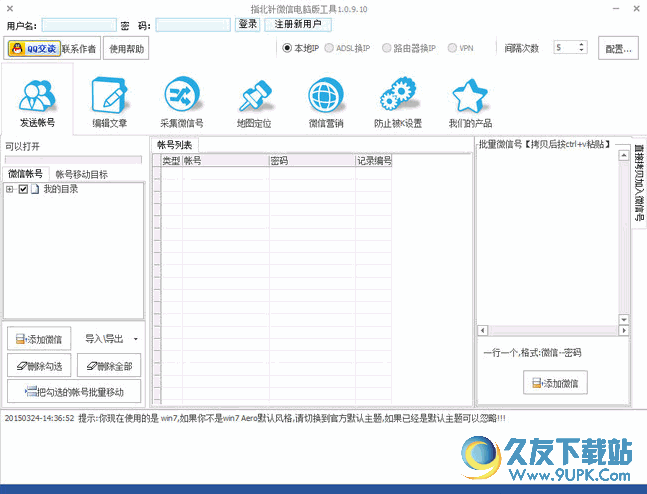
Task: Select the ADSL换IP radio option
Action: [329, 48]
